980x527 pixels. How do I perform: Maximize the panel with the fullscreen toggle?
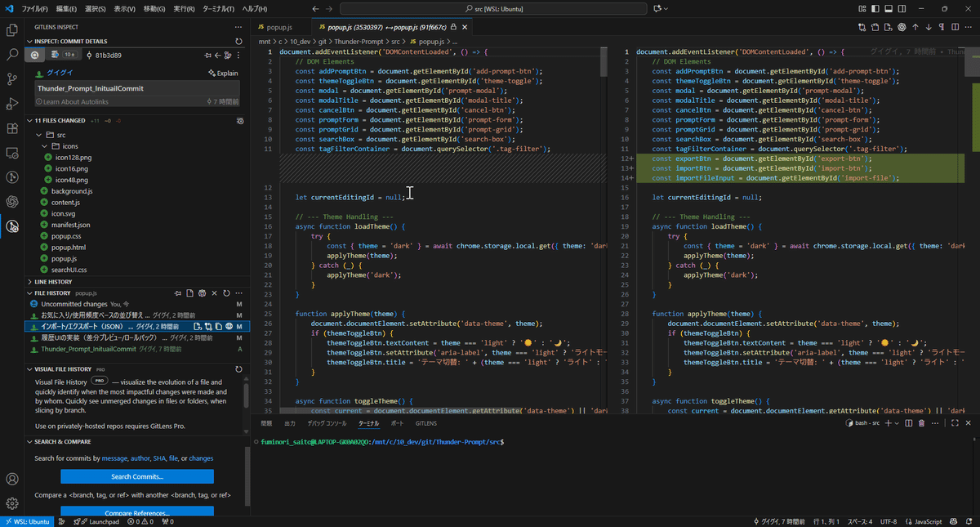955,423
